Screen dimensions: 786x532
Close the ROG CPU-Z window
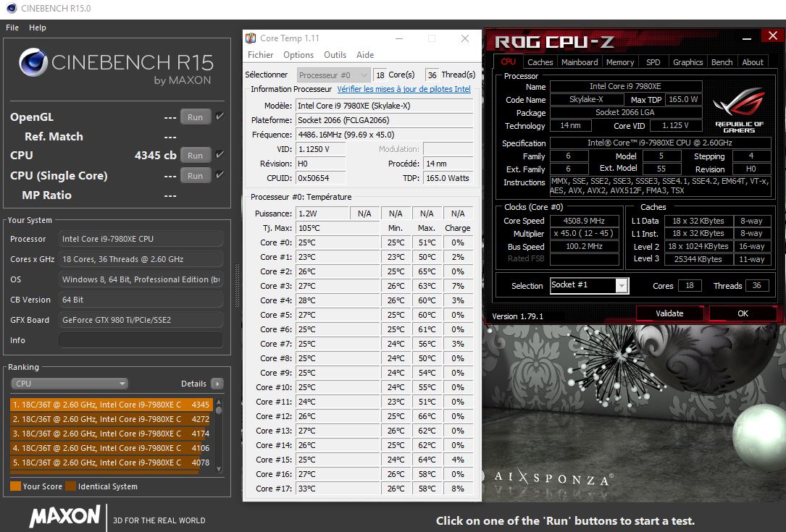(772, 35)
